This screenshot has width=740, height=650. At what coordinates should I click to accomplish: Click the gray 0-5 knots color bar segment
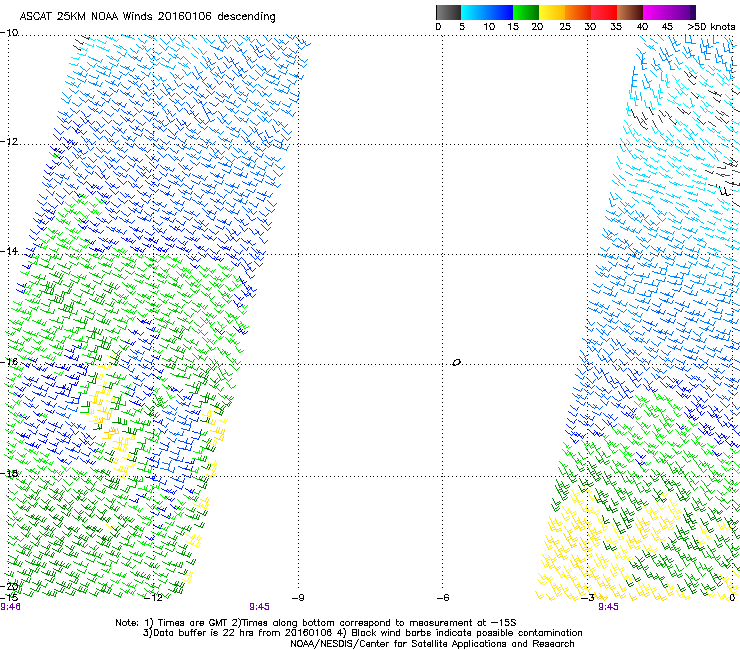click(449, 12)
